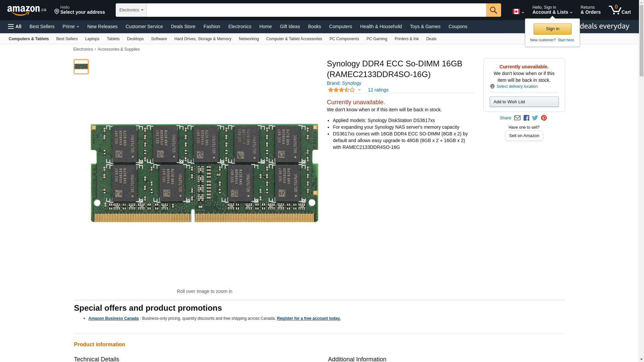The width and height of the screenshot is (644, 362).
Task: Open the All hamburger menu
Action: pyautogui.click(x=15, y=26)
